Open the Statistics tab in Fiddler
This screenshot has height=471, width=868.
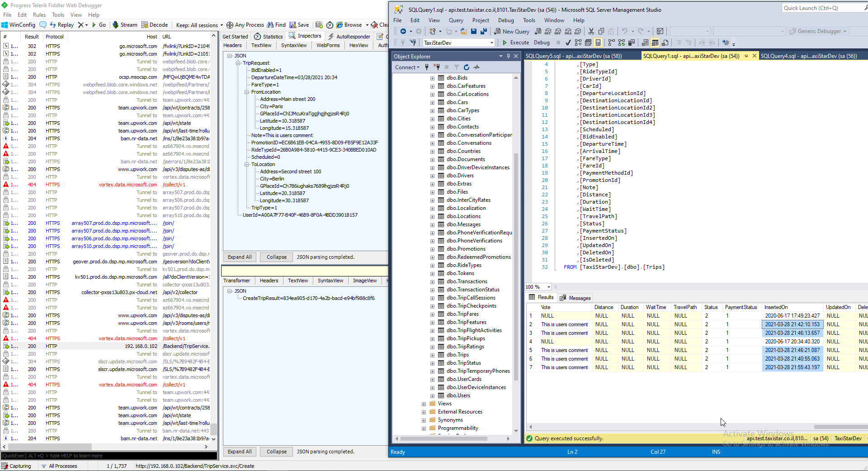pos(269,36)
